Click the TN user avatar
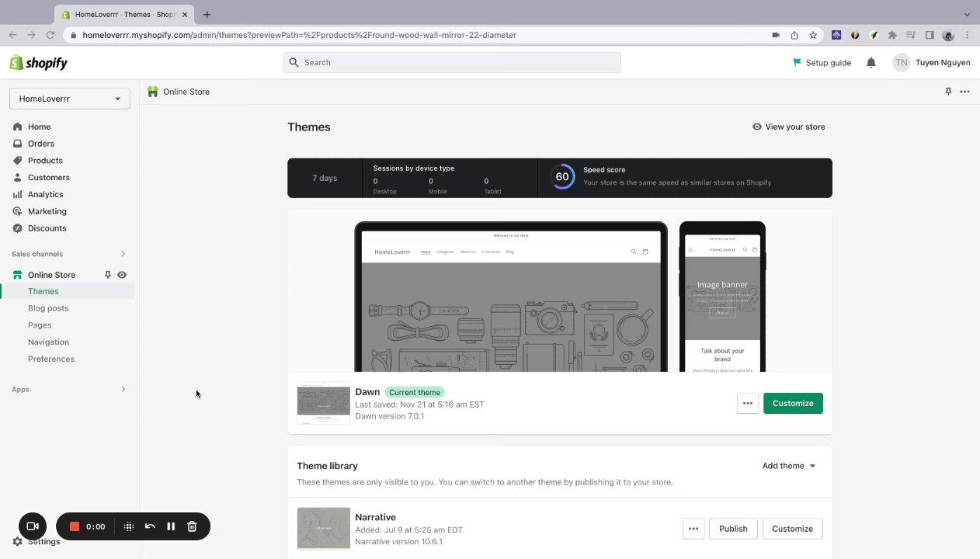The image size is (980, 559). [x=901, y=63]
